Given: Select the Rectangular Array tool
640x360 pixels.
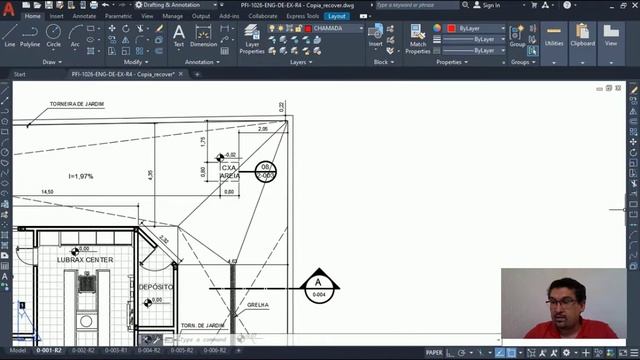Looking at the screenshot, I should click(140, 51).
